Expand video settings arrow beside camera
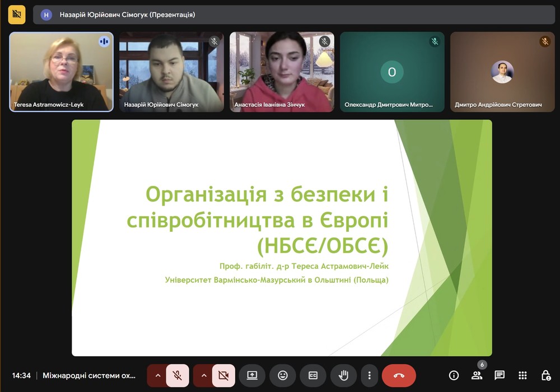Viewport: 560px width, 392px height. (203, 376)
